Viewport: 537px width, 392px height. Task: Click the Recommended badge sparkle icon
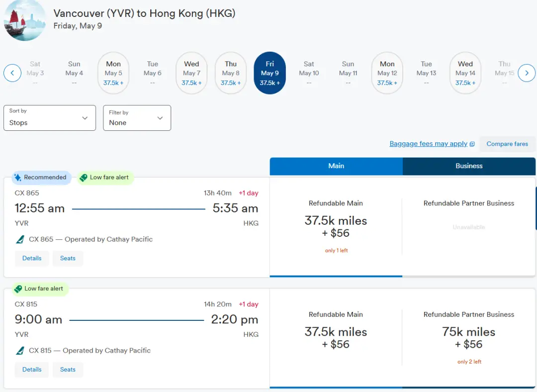(x=18, y=178)
